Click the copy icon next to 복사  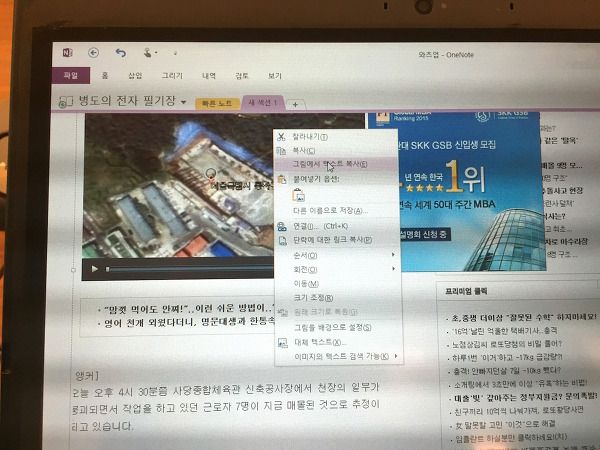point(282,150)
